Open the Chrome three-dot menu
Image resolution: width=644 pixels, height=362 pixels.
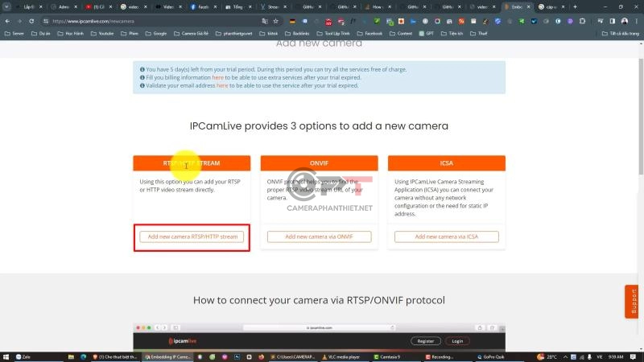(636, 21)
